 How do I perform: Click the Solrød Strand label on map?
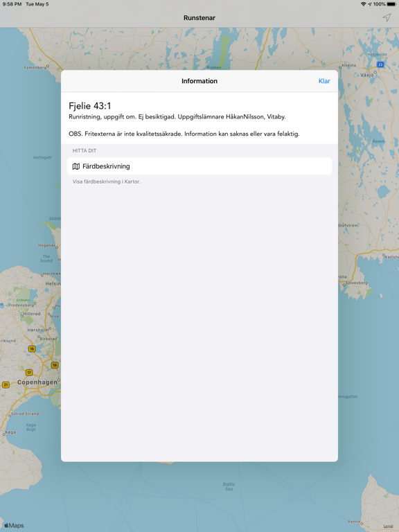tap(25, 414)
